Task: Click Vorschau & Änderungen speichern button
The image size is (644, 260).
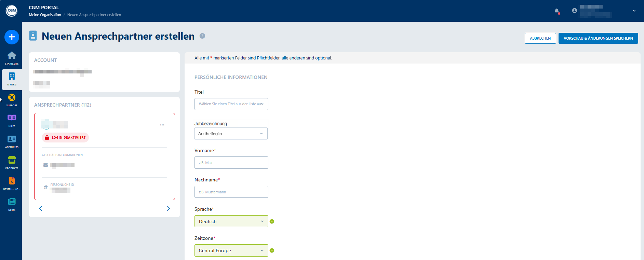Action: point(598,38)
